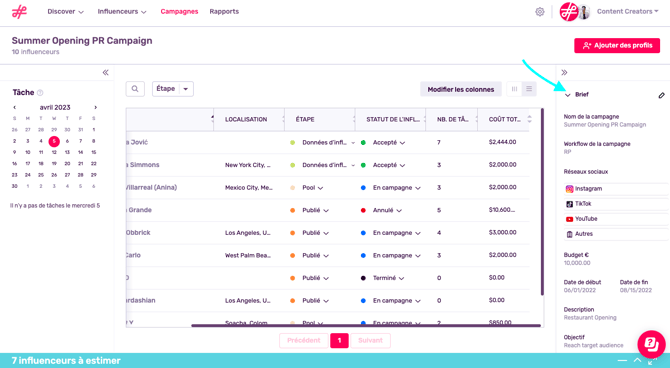The height and width of the screenshot is (368, 670).
Task: Click the hashtag logo in top-left
Action: click(x=19, y=12)
